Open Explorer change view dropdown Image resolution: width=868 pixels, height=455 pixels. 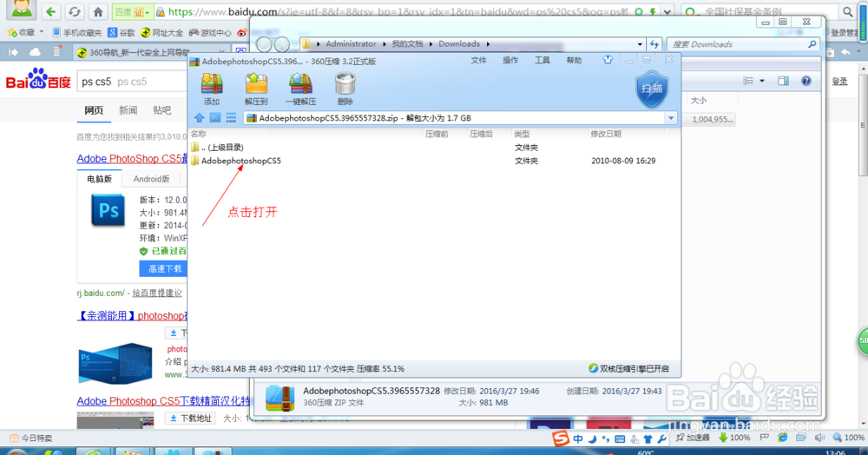click(x=762, y=81)
